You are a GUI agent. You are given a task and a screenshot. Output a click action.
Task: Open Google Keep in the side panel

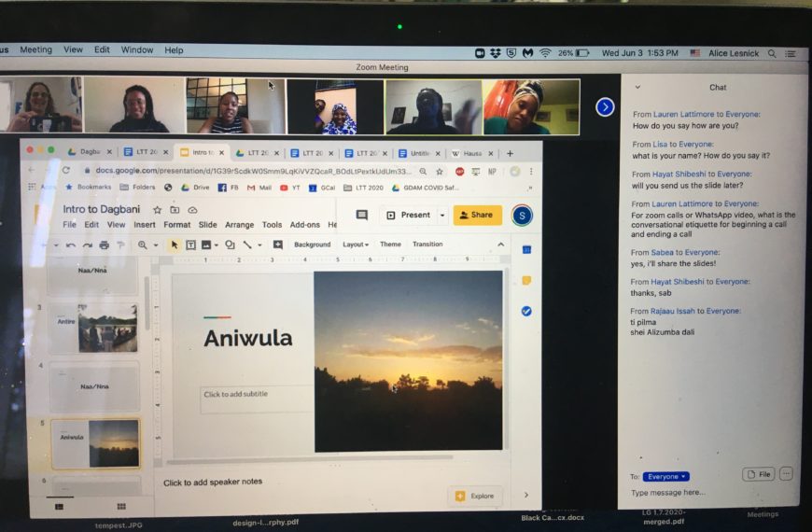tap(526, 280)
